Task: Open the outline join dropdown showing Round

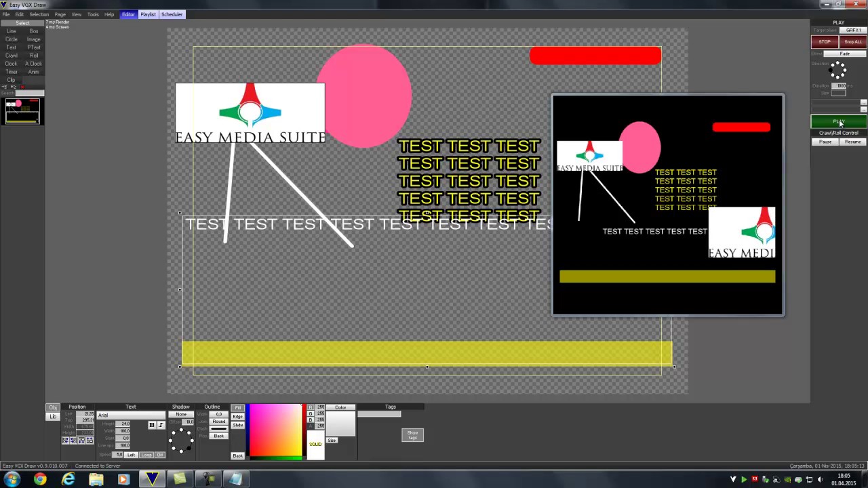Action: click(218, 422)
